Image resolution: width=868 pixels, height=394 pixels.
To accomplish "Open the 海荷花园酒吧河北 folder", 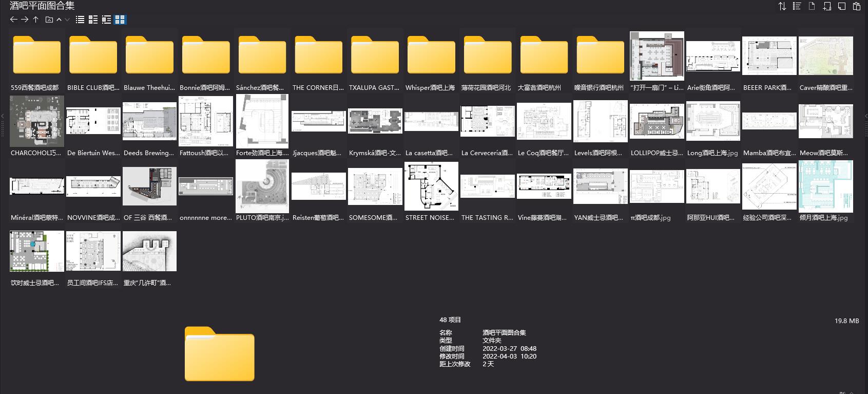I will (x=488, y=55).
